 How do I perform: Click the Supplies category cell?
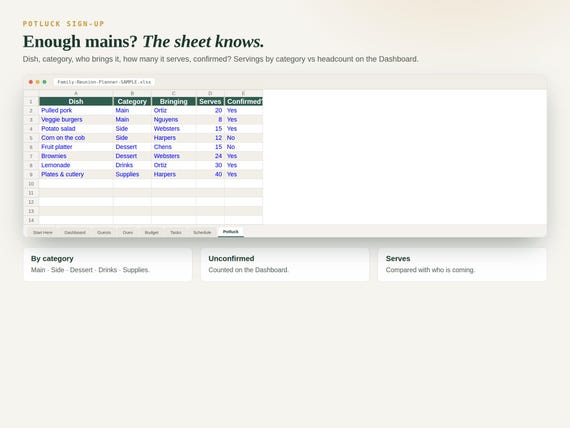click(132, 174)
